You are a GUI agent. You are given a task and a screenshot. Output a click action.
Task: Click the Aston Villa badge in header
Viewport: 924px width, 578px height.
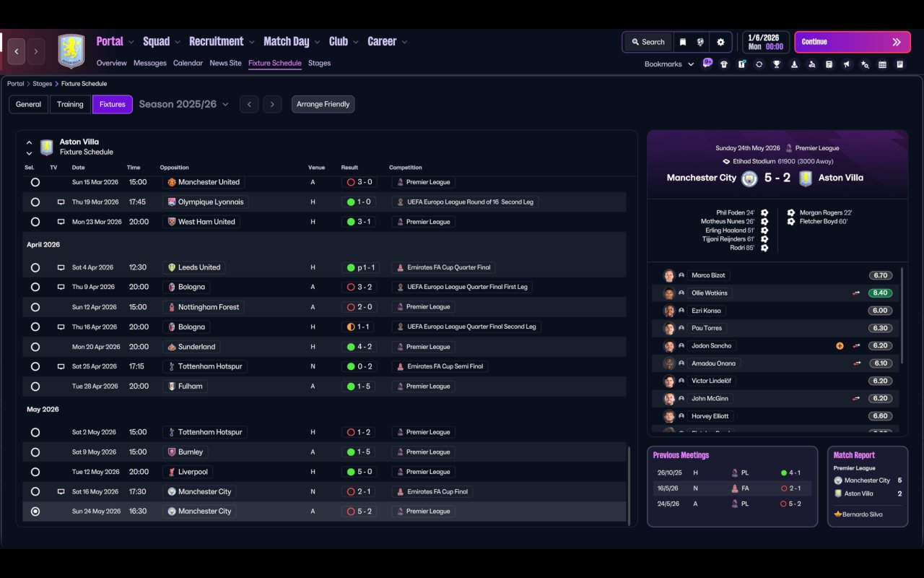[71, 51]
